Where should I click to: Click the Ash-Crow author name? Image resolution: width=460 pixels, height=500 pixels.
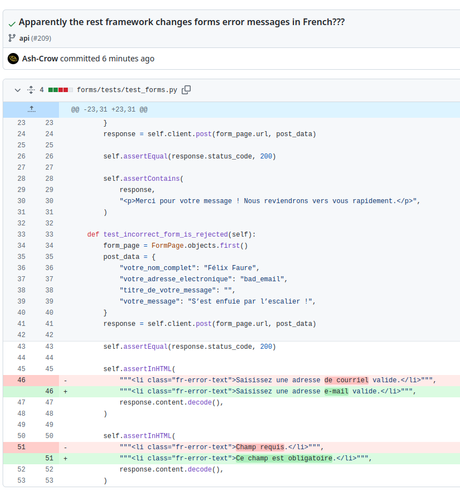pyautogui.click(x=40, y=59)
